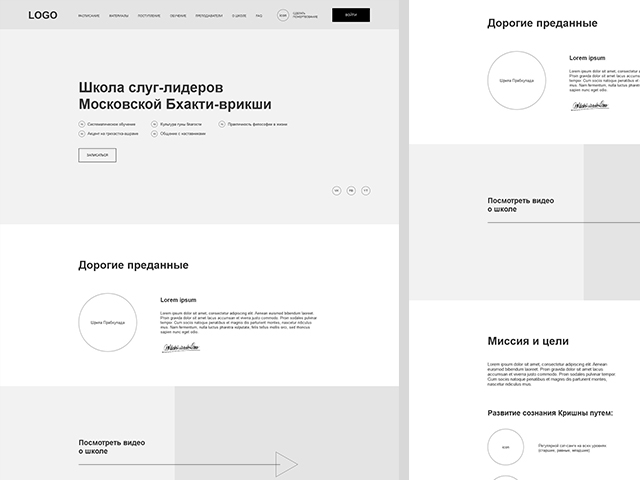Click Посмотреть видео о школе on left page
This screenshot has height=480, width=640.
click(x=112, y=447)
